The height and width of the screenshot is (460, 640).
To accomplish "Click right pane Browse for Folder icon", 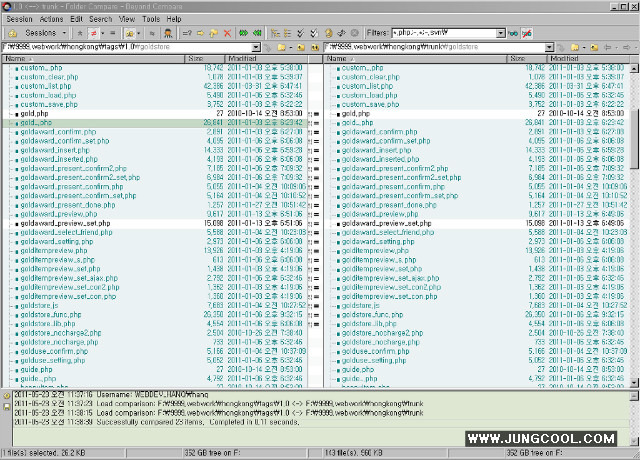I will (x=575, y=47).
